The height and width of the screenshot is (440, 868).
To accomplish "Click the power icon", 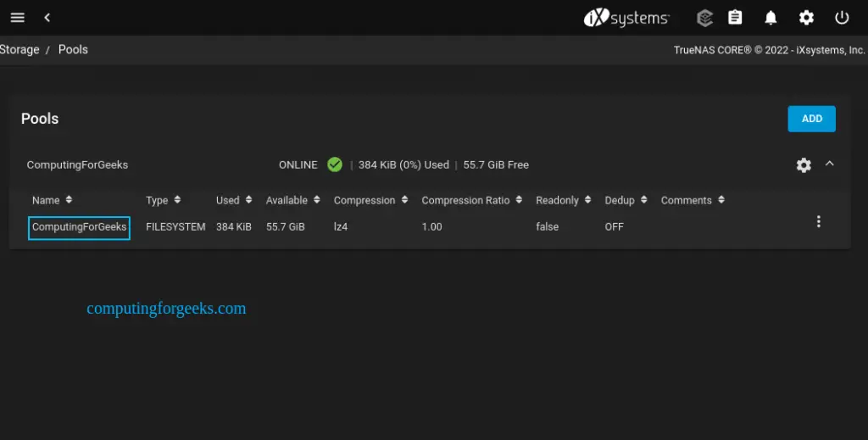I will (x=842, y=18).
